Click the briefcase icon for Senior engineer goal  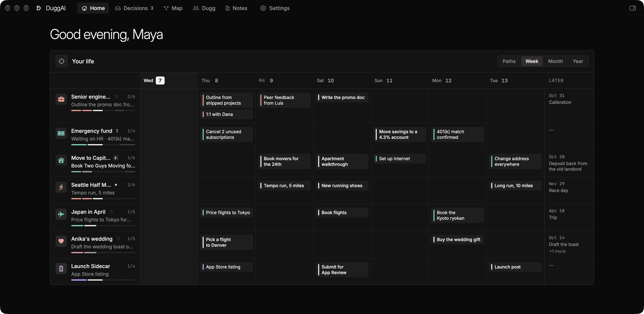pyautogui.click(x=61, y=99)
